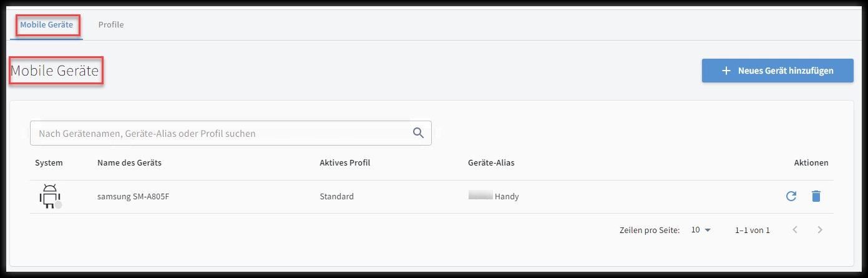Click the Standard profile cell

337,196
